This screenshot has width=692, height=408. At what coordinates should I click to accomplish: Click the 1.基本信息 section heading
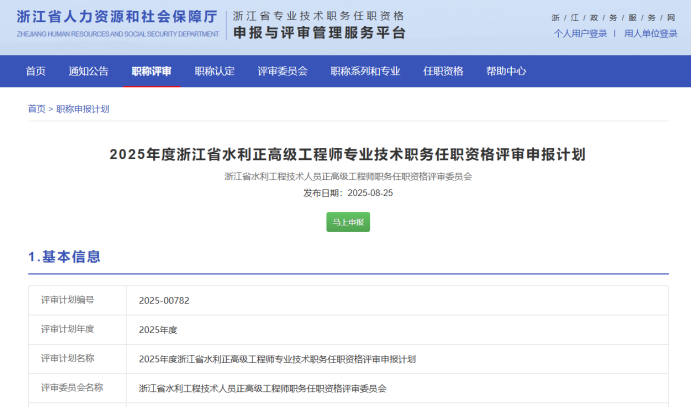[65, 257]
